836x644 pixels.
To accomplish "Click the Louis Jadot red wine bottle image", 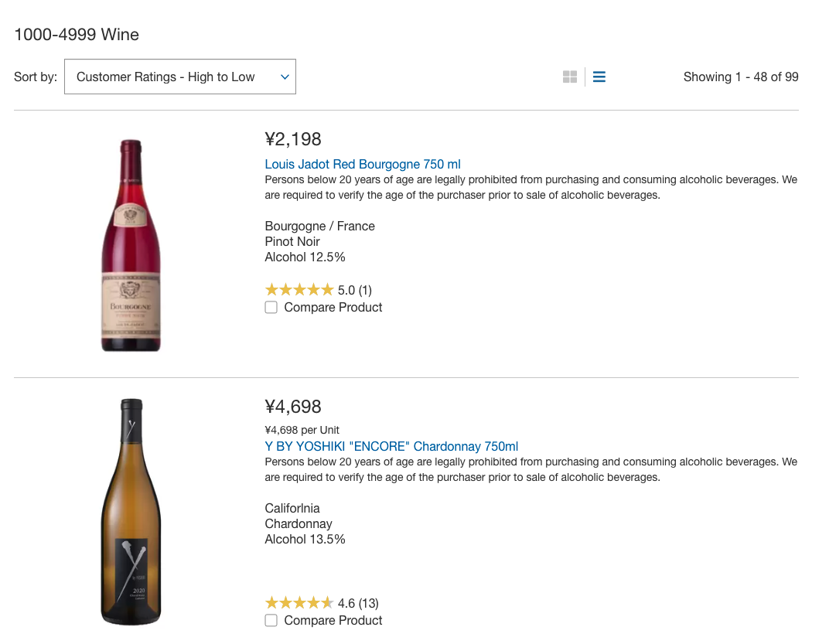I will [x=131, y=245].
